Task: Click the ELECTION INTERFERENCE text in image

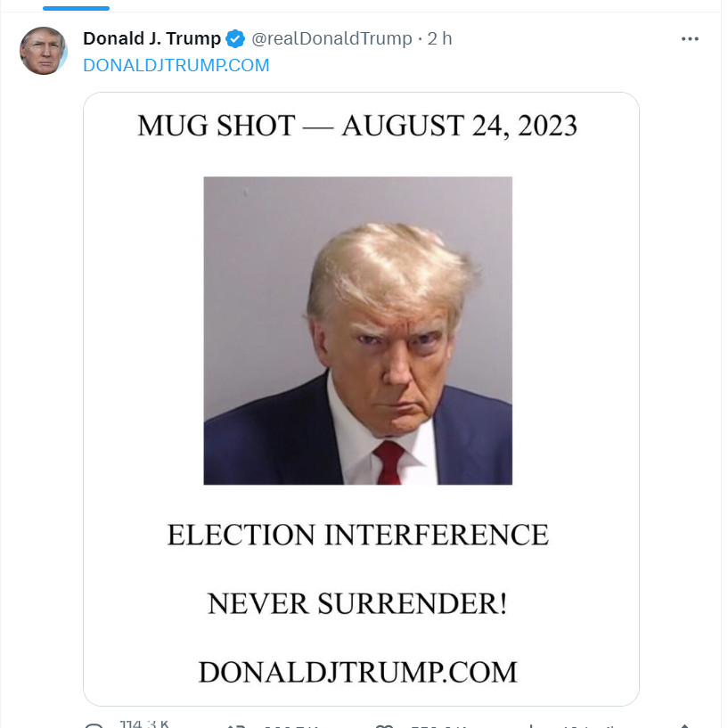Action: point(357,535)
